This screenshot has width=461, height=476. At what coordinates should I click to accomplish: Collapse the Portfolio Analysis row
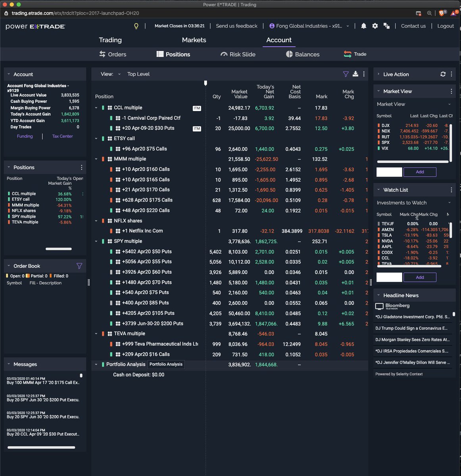[x=96, y=365]
